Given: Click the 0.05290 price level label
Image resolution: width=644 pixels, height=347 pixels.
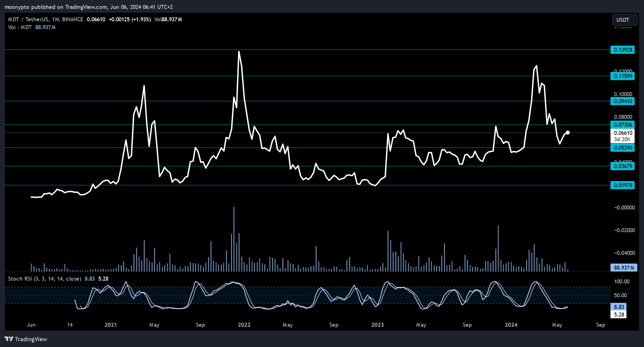Looking at the screenshot, I should 623,148.
